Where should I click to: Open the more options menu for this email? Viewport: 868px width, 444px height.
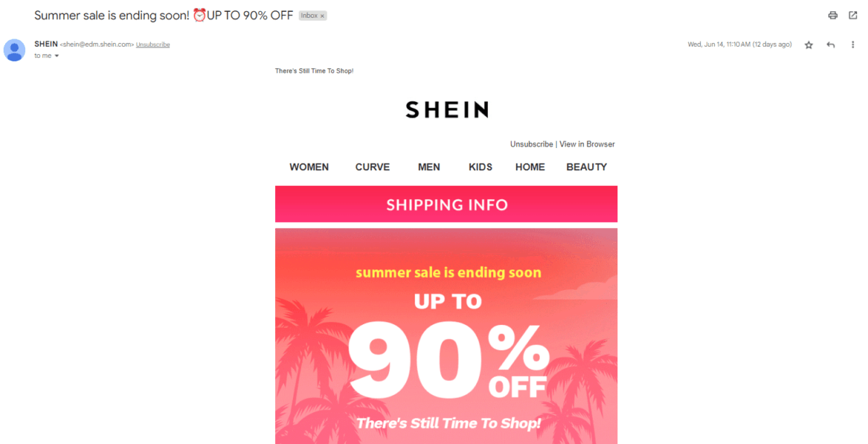(x=852, y=44)
